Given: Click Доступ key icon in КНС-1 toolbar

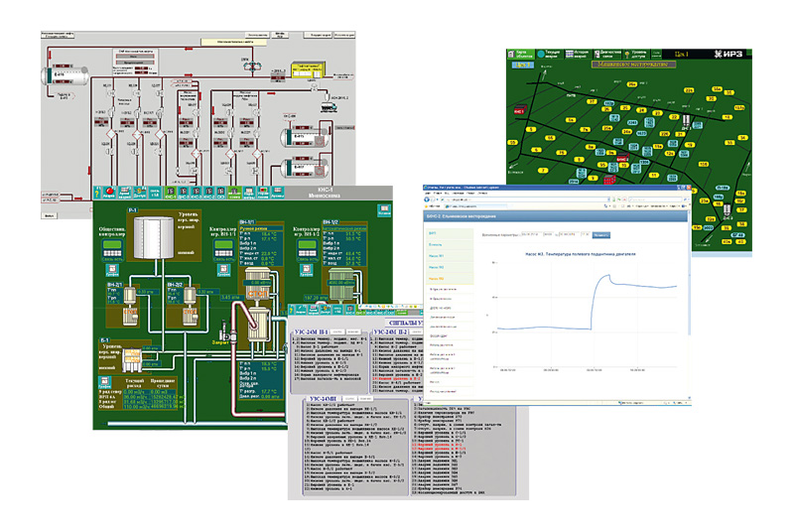Looking at the screenshot, I should (x=140, y=193).
